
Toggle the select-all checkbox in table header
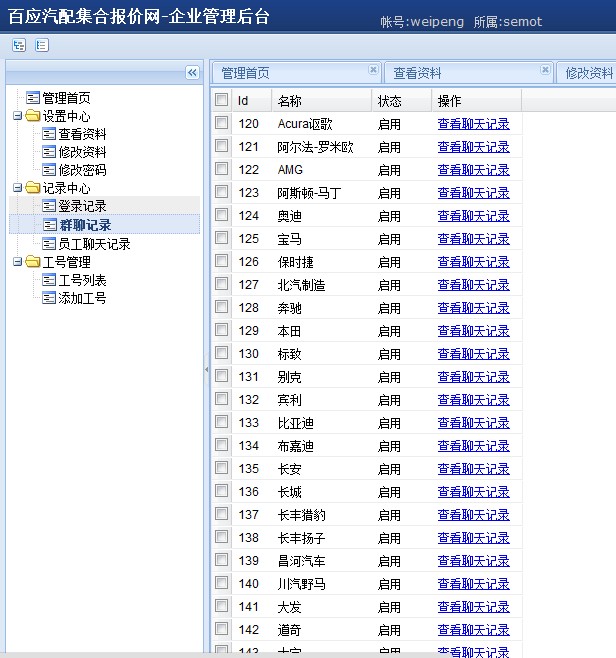click(221, 100)
